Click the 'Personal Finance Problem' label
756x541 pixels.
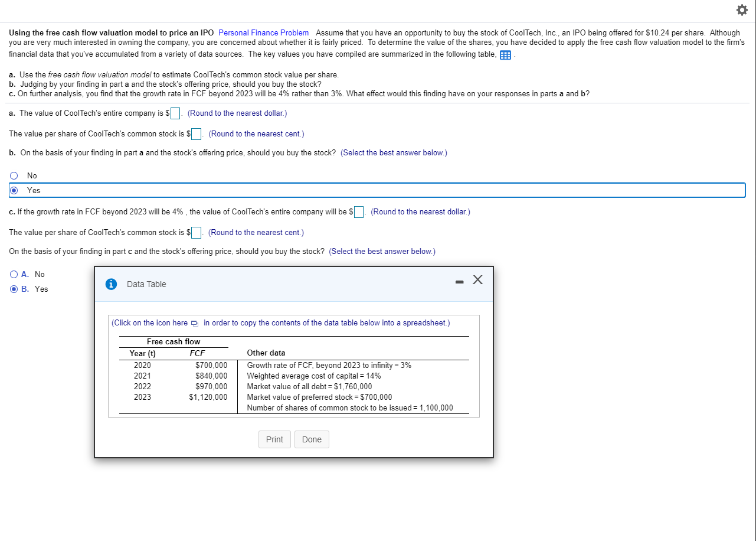click(x=263, y=32)
